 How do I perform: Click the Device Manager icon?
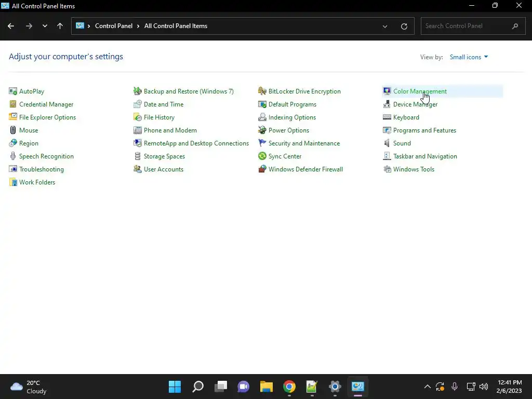pos(387,104)
